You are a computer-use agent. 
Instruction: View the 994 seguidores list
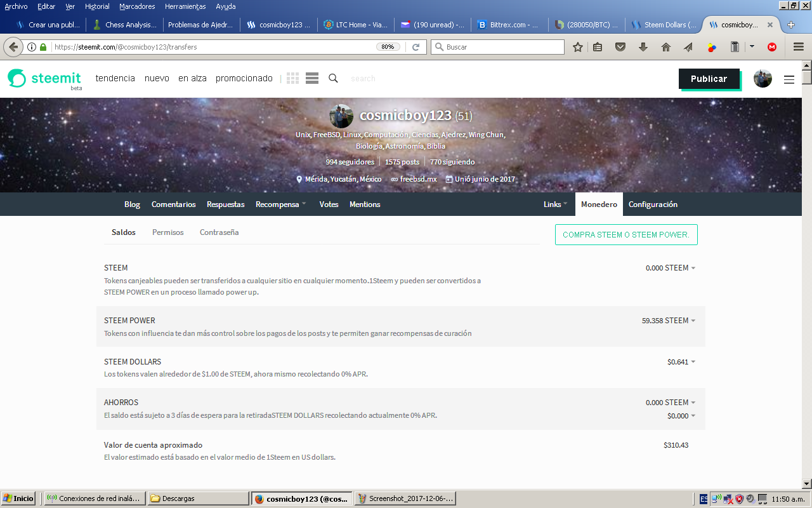pos(350,162)
